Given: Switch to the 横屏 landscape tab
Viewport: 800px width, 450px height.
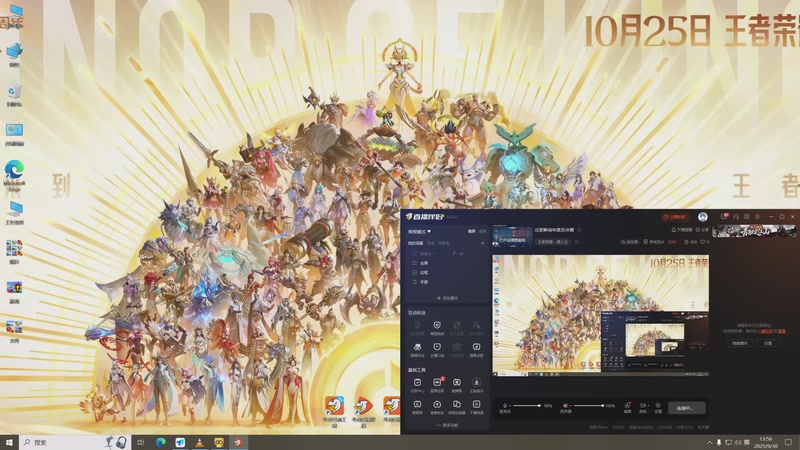Looking at the screenshot, I should (471, 232).
